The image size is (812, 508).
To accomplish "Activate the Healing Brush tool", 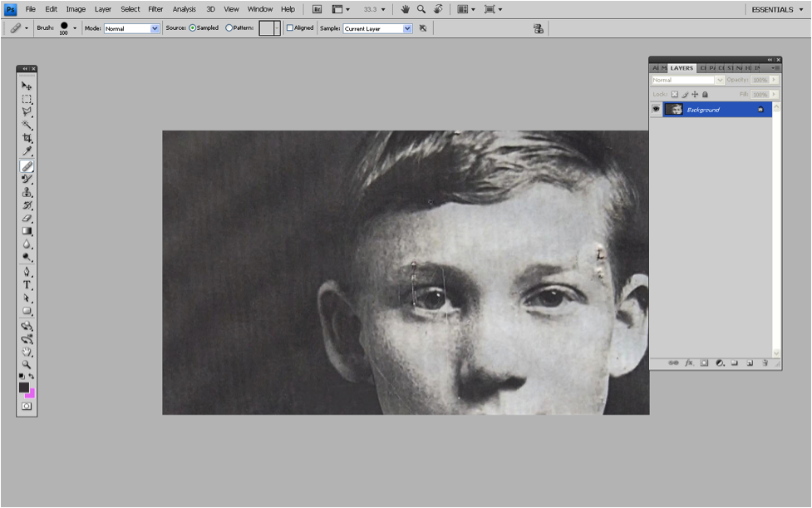I will pos(27,165).
